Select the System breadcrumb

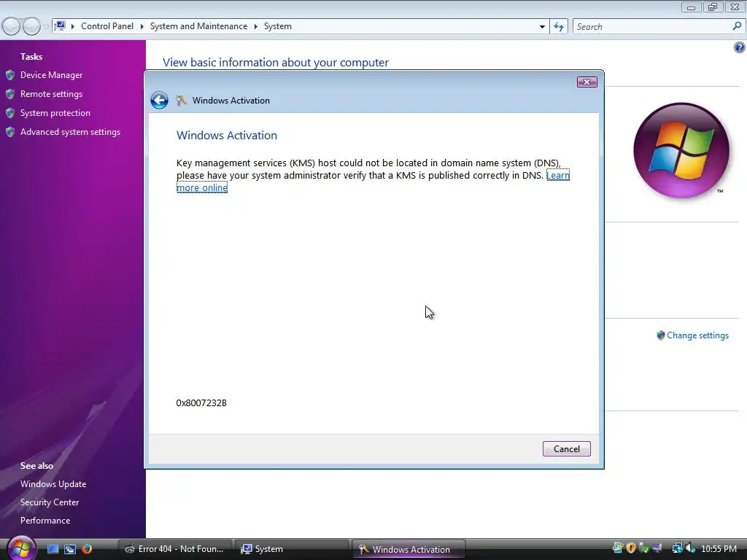click(x=278, y=26)
